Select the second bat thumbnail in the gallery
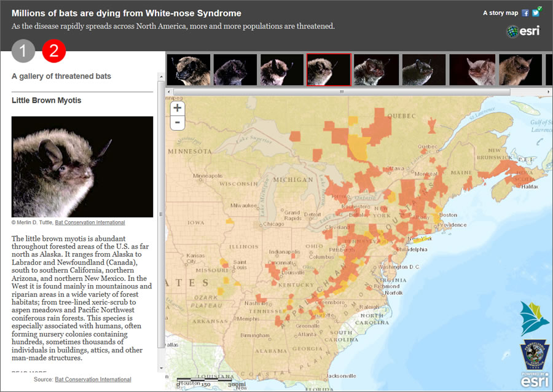Image resolution: width=553 pixels, height=392 pixels. pos(235,69)
